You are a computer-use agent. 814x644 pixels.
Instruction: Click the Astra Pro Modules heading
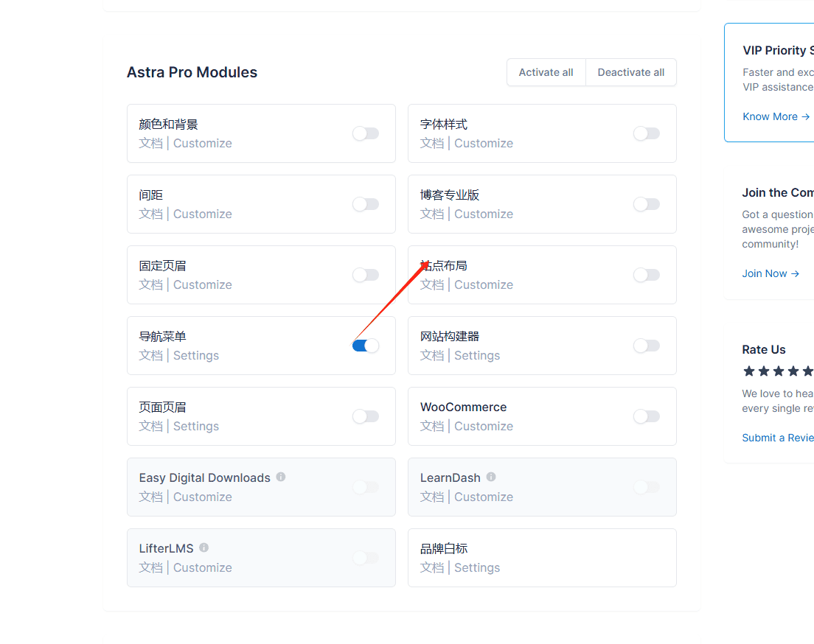pyautogui.click(x=192, y=72)
